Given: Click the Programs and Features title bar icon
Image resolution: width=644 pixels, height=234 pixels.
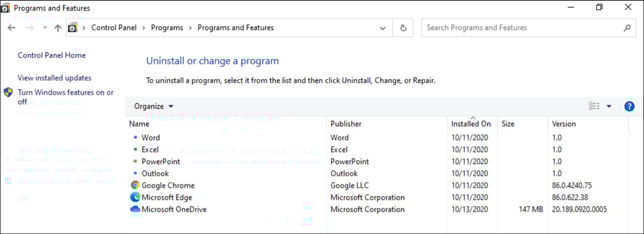Looking at the screenshot, I should coord(6,8).
